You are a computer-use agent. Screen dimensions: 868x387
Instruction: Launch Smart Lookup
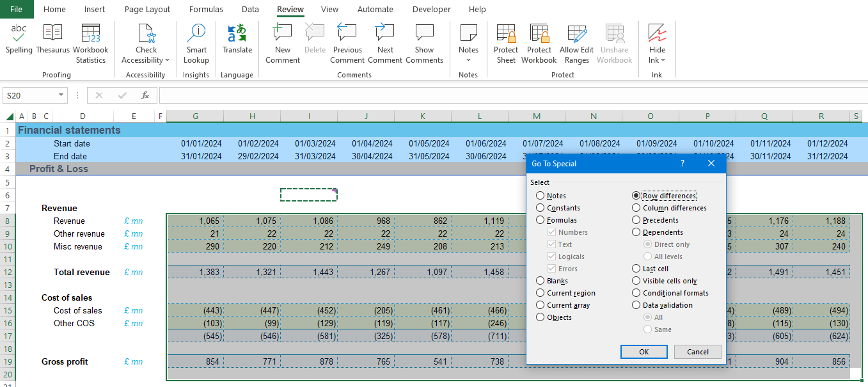tap(196, 43)
